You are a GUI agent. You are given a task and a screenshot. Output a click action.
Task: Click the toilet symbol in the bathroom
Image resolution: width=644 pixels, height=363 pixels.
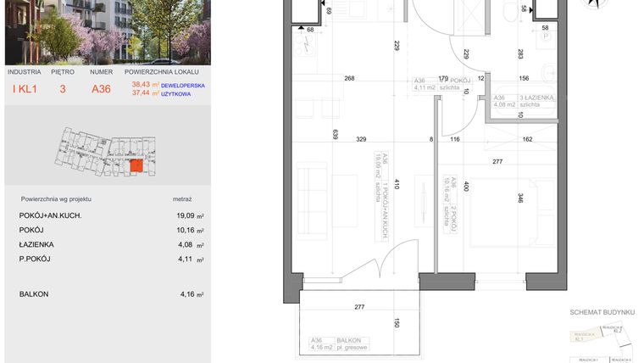(x=509, y=10)
